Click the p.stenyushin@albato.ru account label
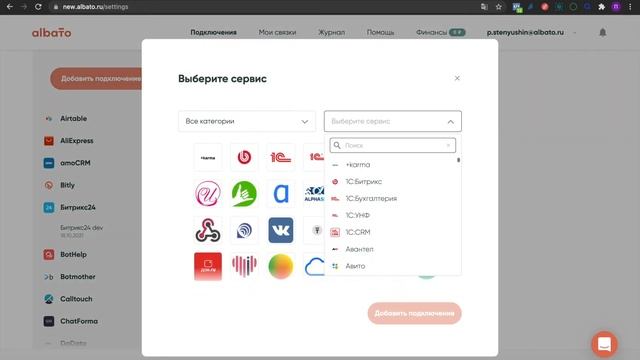 click(x=525, y=32)
